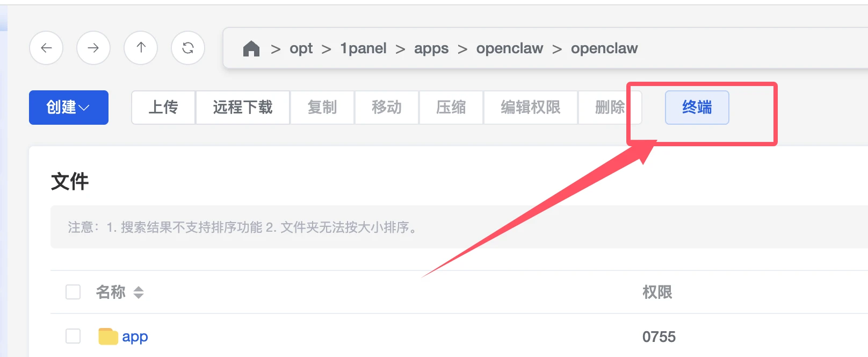This screenshot has height=357, width=868.
Task: Open the app folder name link
Action: 135,337
